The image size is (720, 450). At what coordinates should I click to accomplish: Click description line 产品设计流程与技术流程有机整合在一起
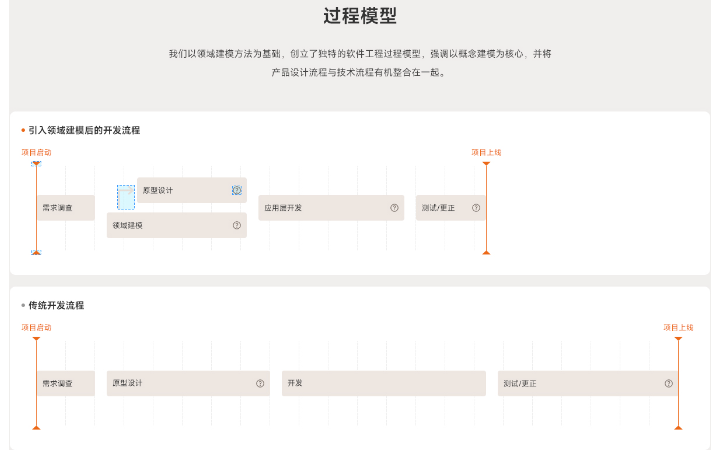click(359, 72)
